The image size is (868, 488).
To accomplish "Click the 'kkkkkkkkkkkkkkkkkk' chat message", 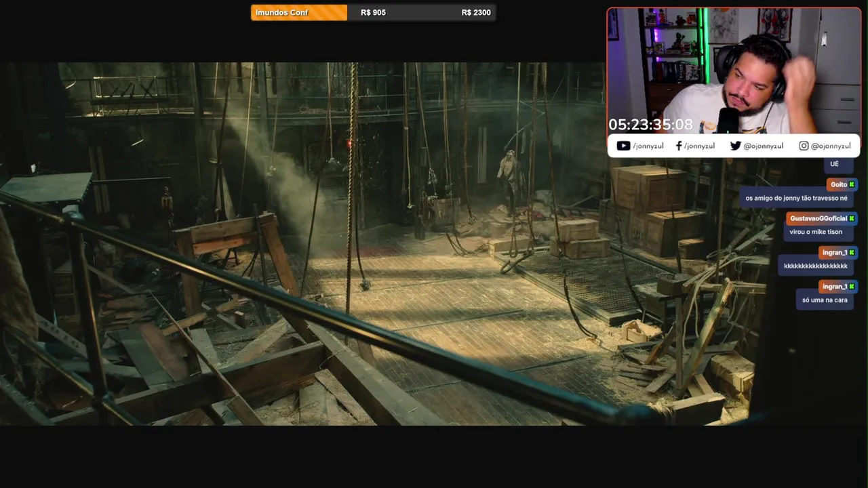I will [x=816, y=266].
